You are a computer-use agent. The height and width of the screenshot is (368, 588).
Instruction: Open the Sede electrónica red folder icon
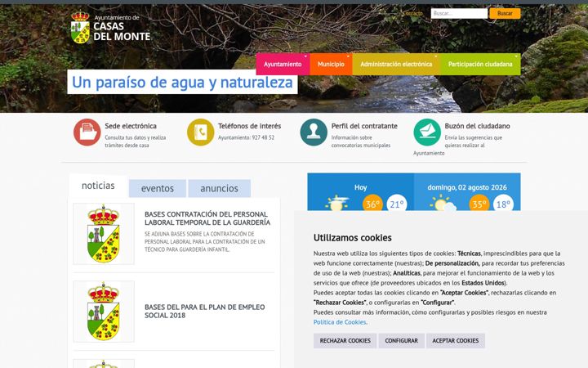click(87, 132)
